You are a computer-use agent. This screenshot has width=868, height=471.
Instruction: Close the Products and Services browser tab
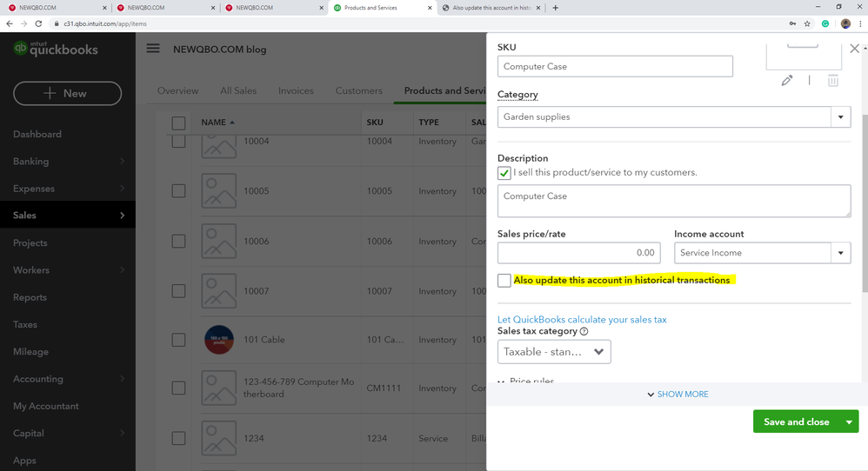[430, 8]
